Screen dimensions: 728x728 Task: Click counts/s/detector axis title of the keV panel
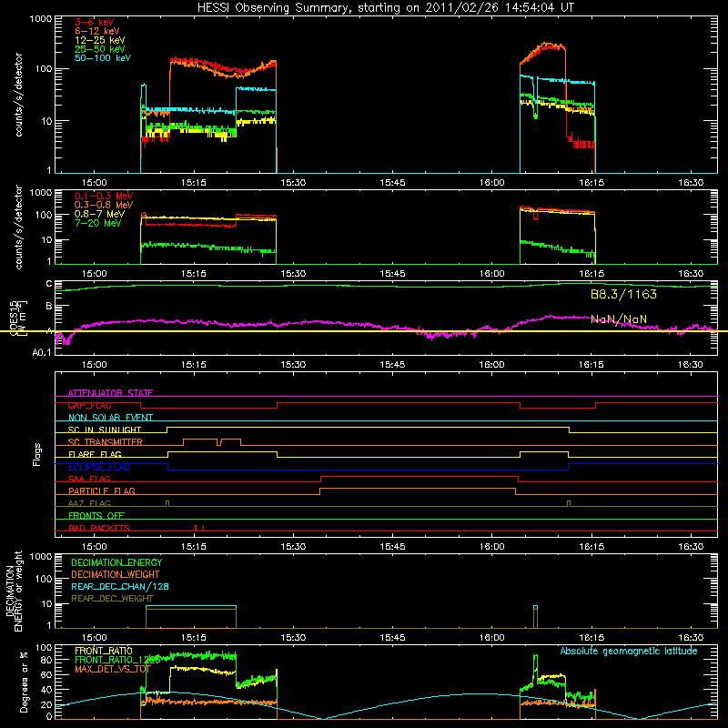coord(18,95)
